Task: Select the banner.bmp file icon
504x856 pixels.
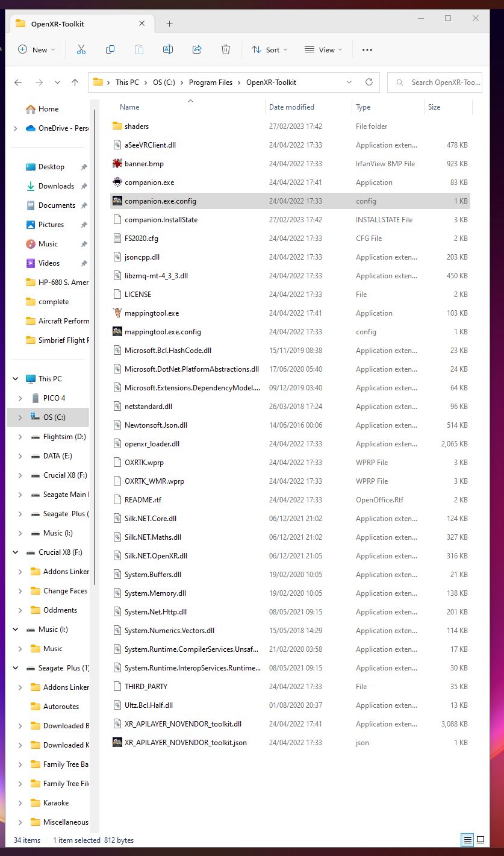Action: (117, 163)
